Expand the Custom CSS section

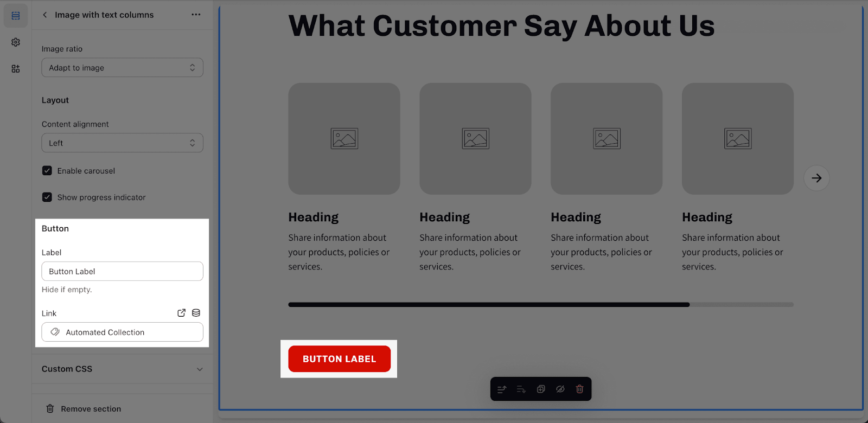point(123,369)
